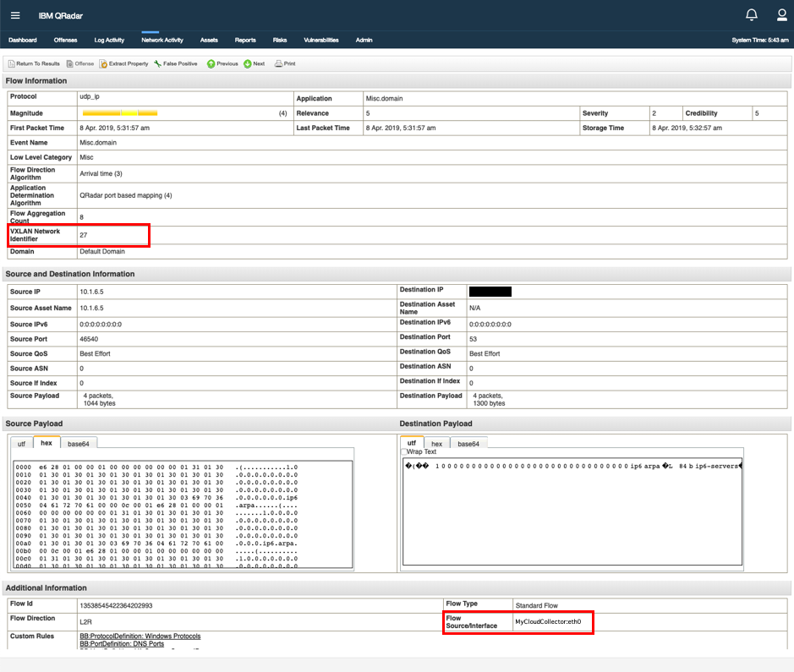Image resolution: width=794 pixels, height=672 pixels.
Task: Open BB:PortDefinition: DNS Ports rule link
Action: [x=122, y=643]
